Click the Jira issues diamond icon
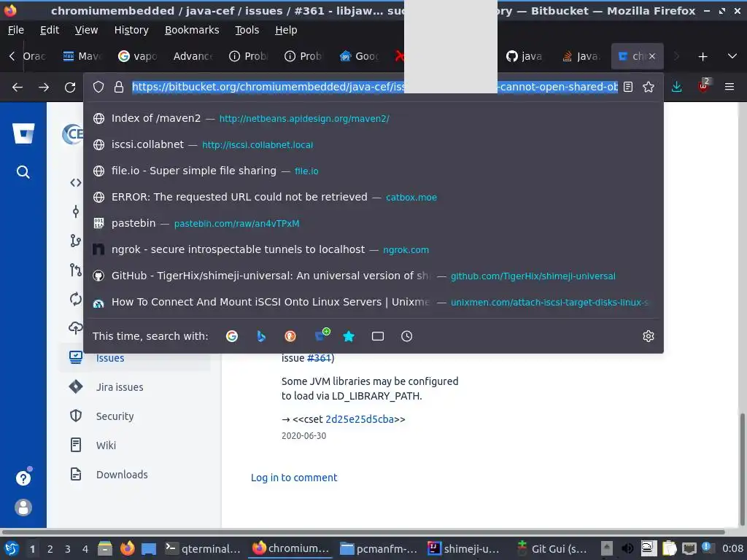Viewport: 747px width, 560px height. pos(76,386)
